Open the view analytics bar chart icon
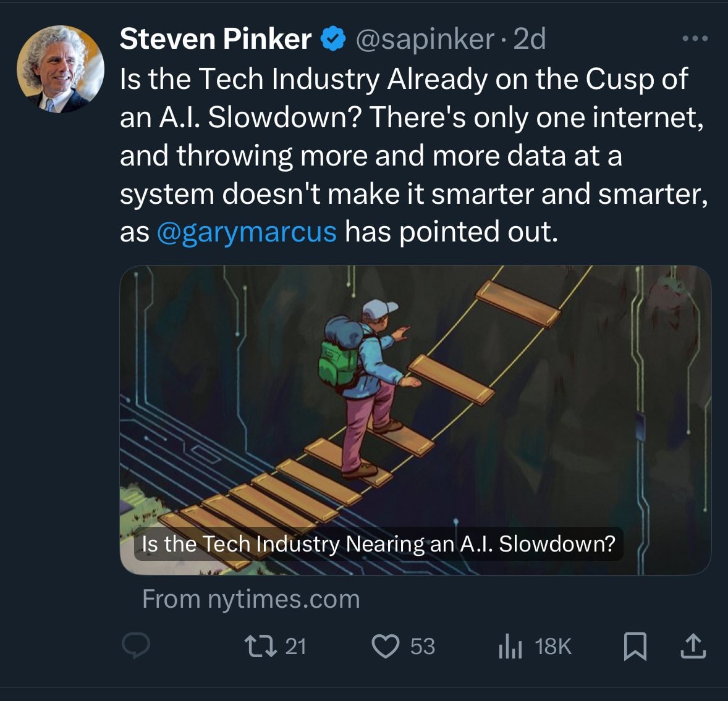The width and height of the screenshot is (728, 701). [510, 646]
